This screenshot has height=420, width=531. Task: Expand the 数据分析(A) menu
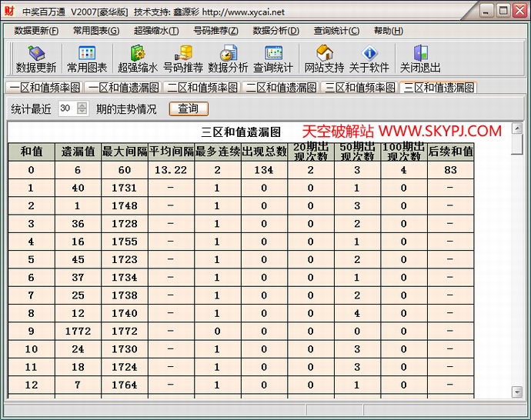click(276, 31)
